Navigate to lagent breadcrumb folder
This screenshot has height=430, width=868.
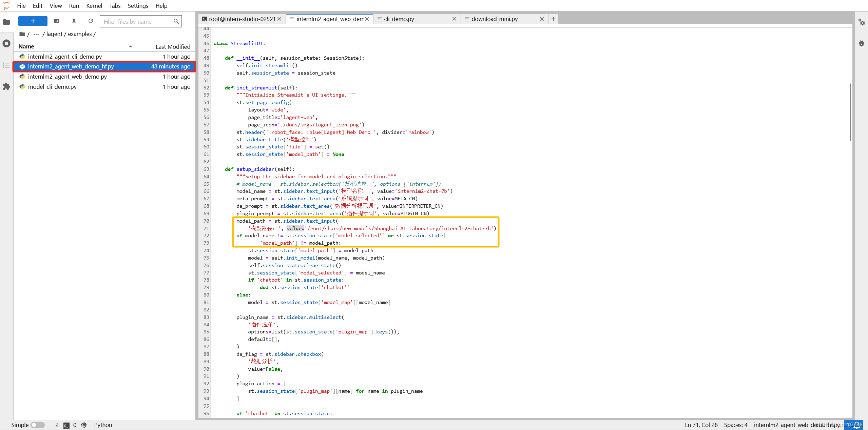(x=54, y=34)
